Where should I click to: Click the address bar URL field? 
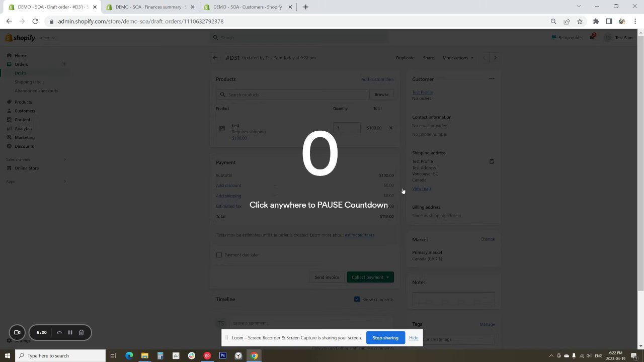tap(297, 21)
